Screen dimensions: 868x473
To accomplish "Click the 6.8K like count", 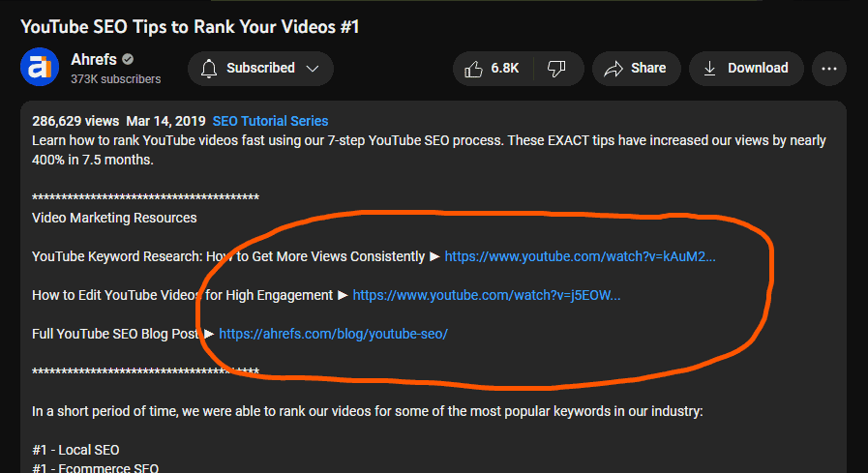I will pos(504,69).
